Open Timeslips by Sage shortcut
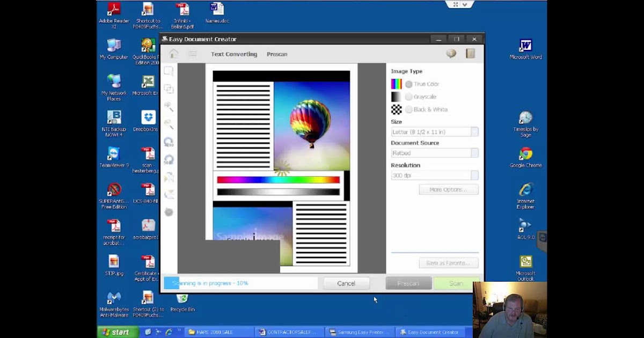Image resolution: width=644 pixels, height=338 pixels. [x=525, y=124]
